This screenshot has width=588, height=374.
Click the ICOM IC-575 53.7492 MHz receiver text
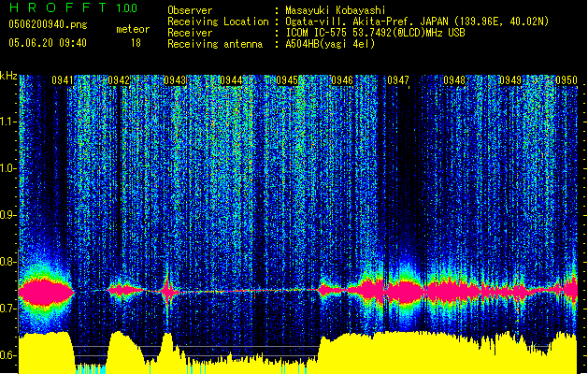[x=375, y=33]
